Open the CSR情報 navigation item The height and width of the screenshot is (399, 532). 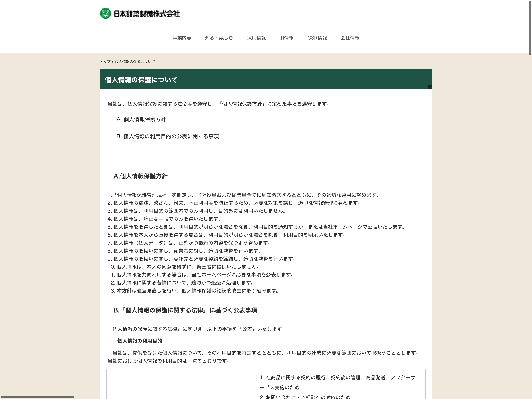click(317, 38)
